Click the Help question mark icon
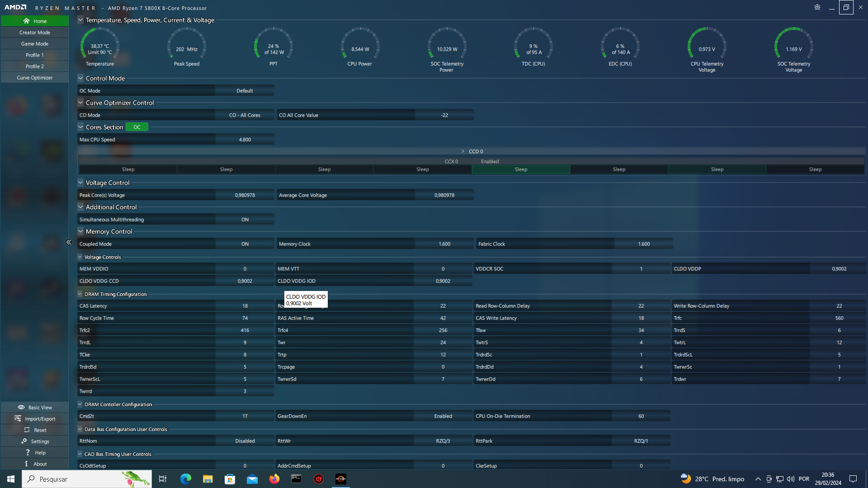This screenshot has height=488, width=868. [x=28, y=452]
